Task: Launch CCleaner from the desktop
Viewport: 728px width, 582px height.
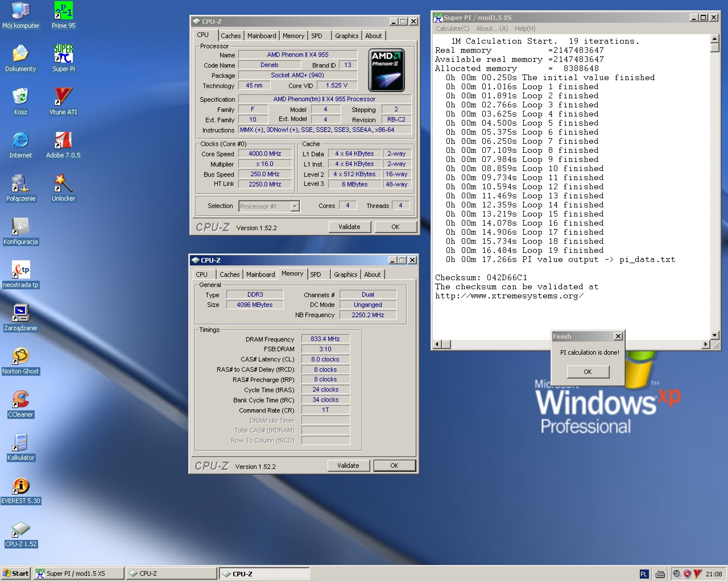Action: (20, 400)
